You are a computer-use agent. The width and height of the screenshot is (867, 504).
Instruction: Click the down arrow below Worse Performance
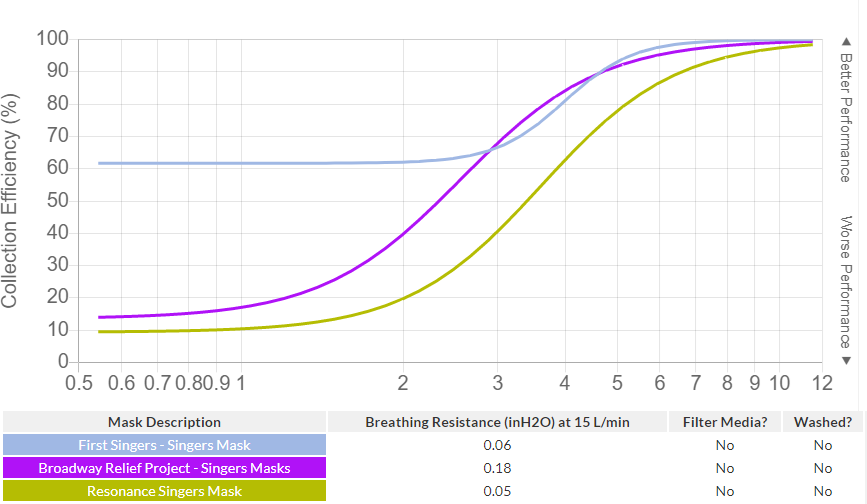(846, 361)
